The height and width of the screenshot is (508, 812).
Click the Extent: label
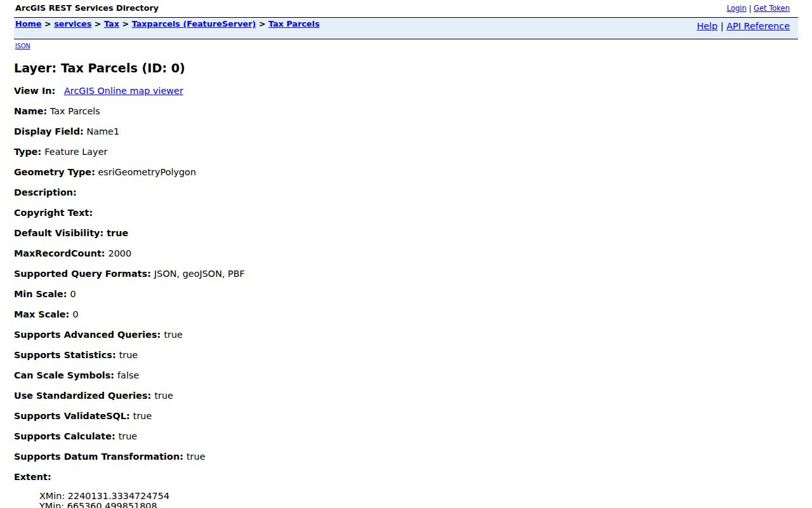click(32, 477)
